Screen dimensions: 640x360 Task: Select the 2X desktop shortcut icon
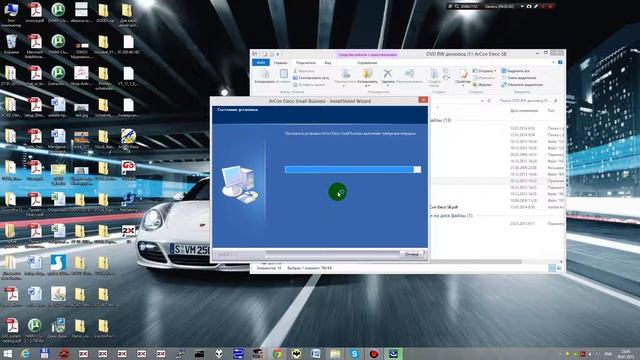(128, 233)
